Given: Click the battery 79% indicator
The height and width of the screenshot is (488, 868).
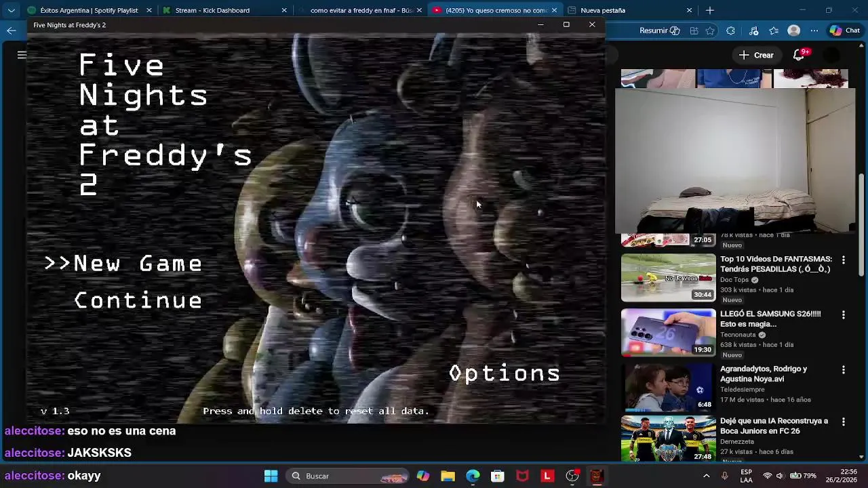Looking at the screenshot, I should point(803,476).
